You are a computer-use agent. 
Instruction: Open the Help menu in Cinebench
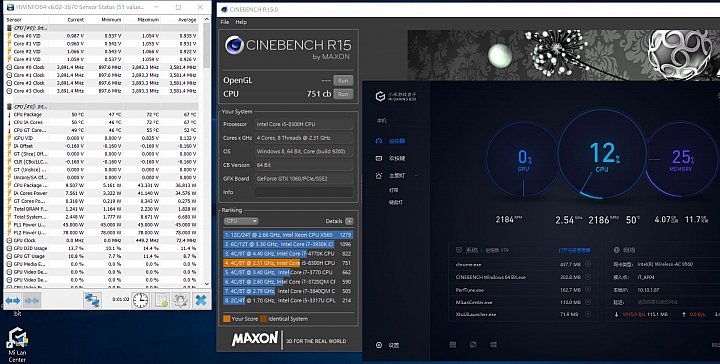241,22
